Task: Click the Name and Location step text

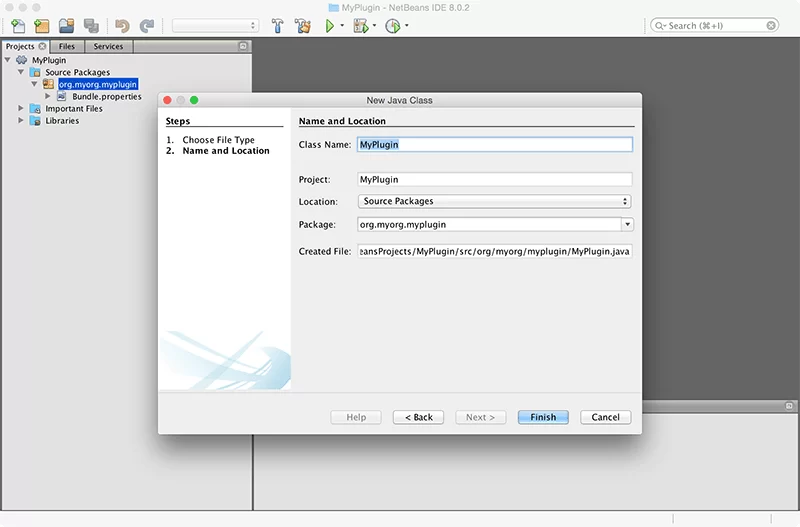Action: (226, 151)
